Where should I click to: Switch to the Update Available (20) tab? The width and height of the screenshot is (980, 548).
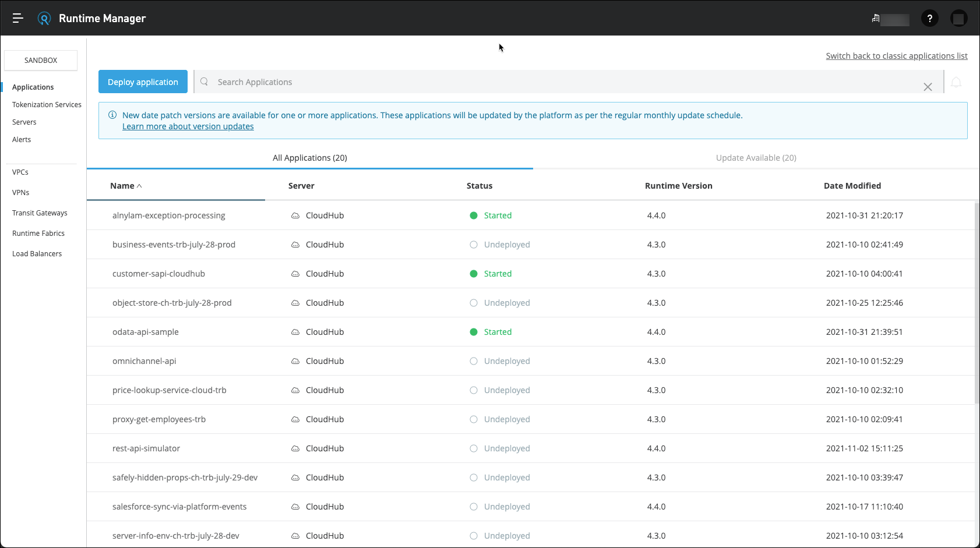pos(756,158)
